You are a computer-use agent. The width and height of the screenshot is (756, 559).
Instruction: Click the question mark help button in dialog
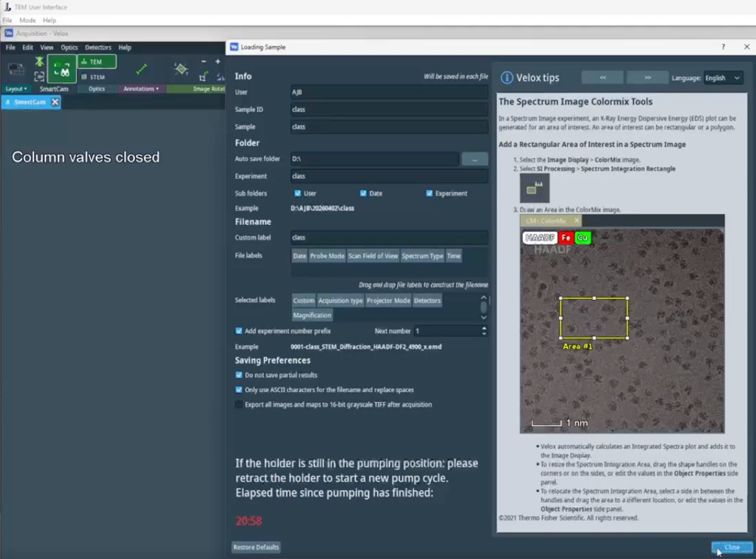[723, 47]
